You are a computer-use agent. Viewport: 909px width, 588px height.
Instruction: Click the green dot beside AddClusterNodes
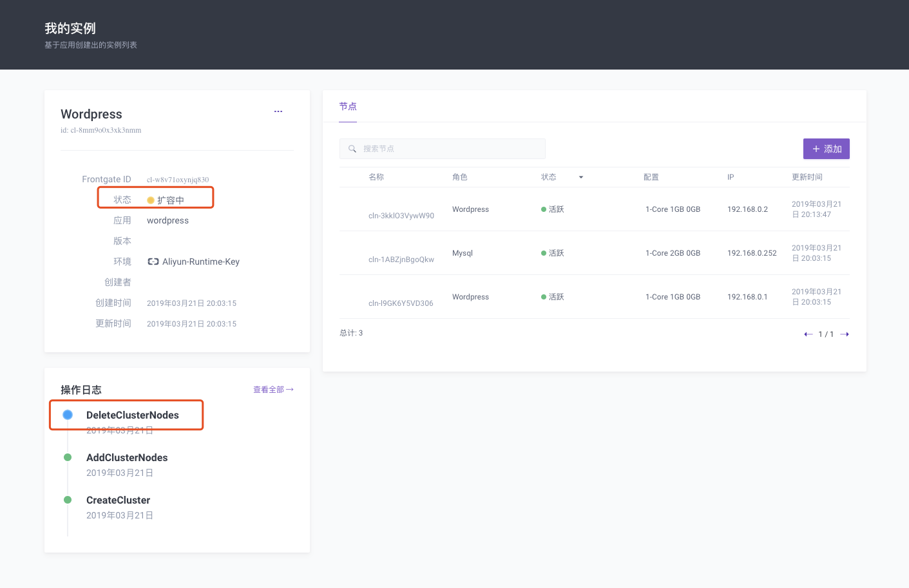[67, 457]
